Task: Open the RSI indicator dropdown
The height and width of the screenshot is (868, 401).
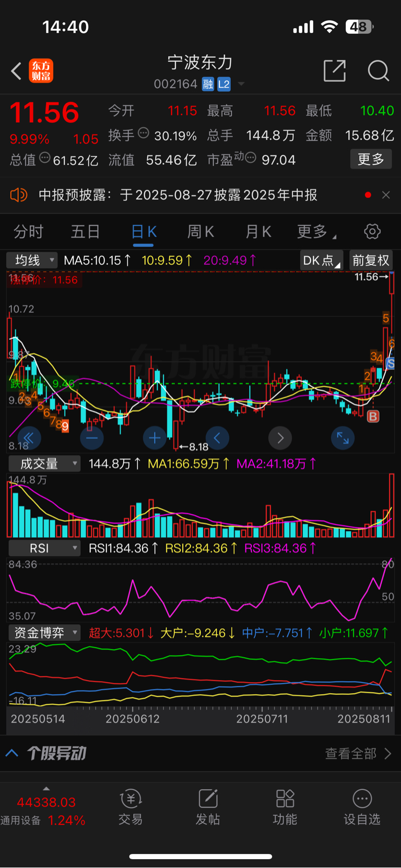Action: tap(44, 548)
